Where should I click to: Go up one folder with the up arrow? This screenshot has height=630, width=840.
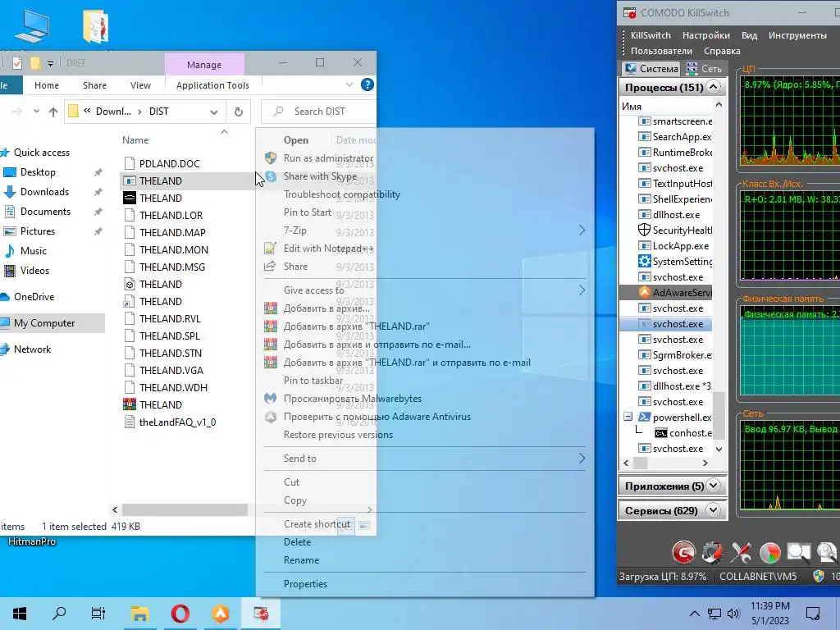53,112
